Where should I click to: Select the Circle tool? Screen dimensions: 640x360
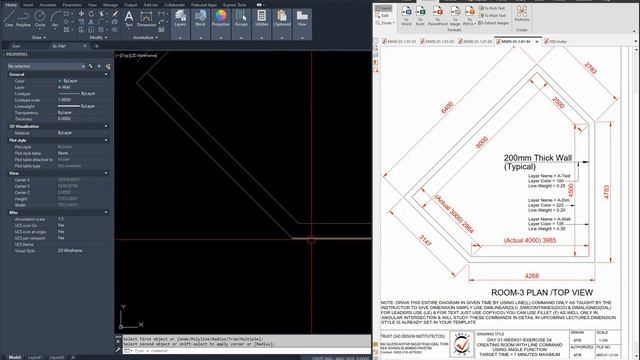pos(40,18)
